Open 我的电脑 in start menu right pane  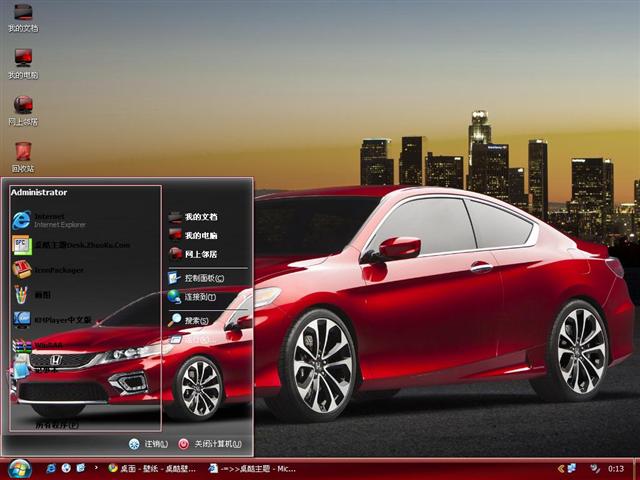[x=200, y=235]
